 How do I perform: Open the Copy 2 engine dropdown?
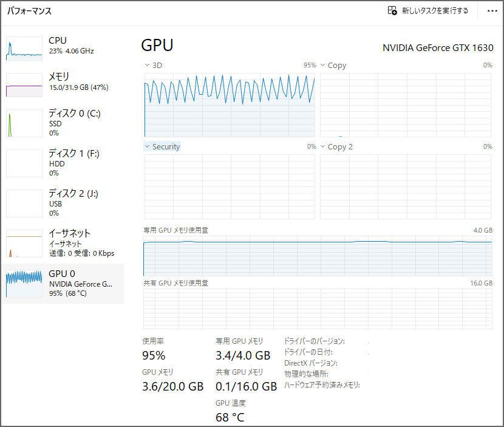[336, 146]
